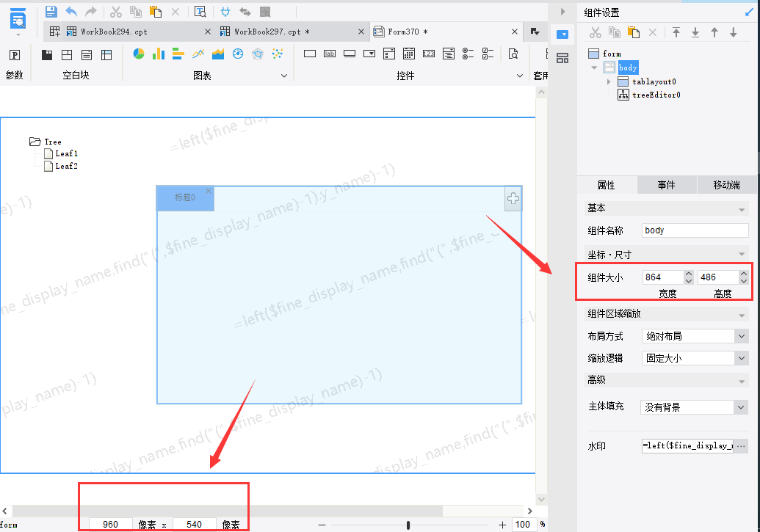Screen dimensions: 760x532
Task: Select the date calendar widget icon
Action: (x=408, y=54)
